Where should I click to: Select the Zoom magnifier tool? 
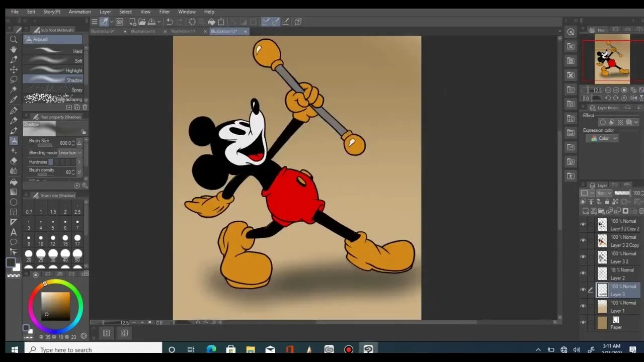pyautogui.click(x=14, y=39)
